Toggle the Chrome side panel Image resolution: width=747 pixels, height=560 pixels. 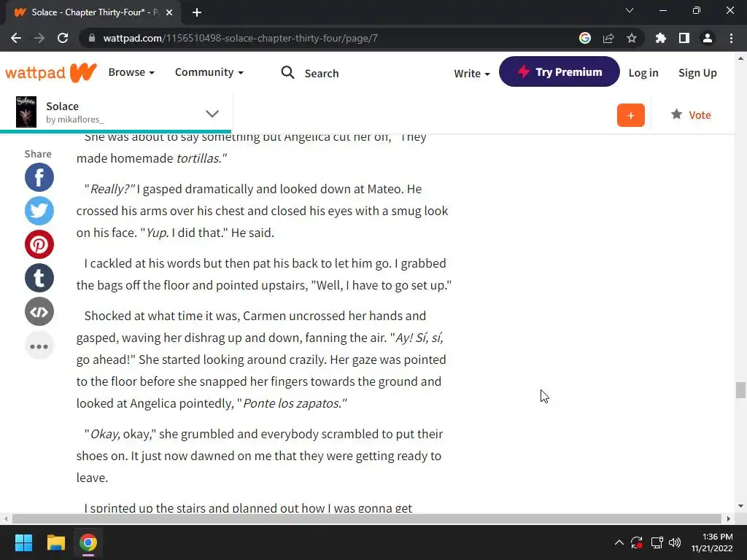(684, 38)
